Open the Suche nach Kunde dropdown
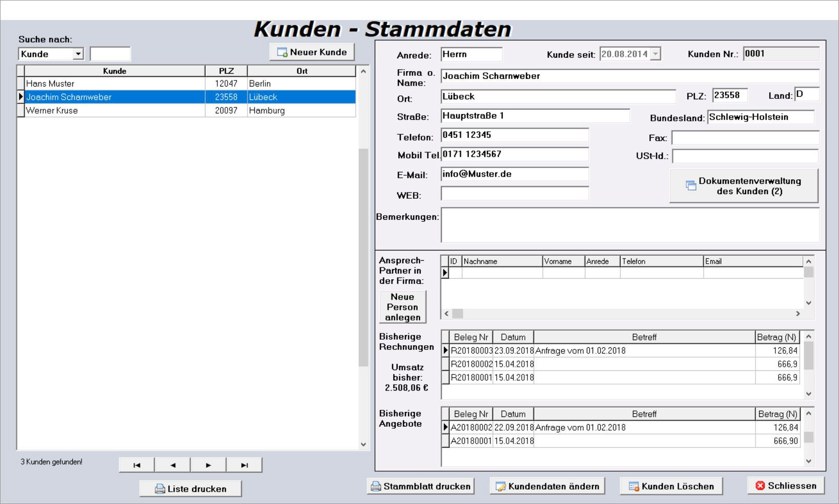The width and height of the screenshot is (839, 504). click(78, 54)
